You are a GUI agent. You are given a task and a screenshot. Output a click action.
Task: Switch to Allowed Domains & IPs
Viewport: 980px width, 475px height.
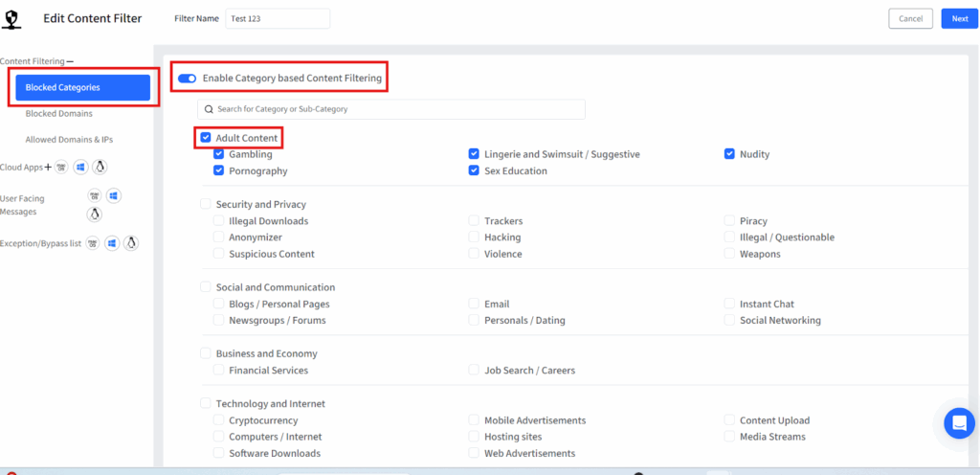click(x=69, y=140)
